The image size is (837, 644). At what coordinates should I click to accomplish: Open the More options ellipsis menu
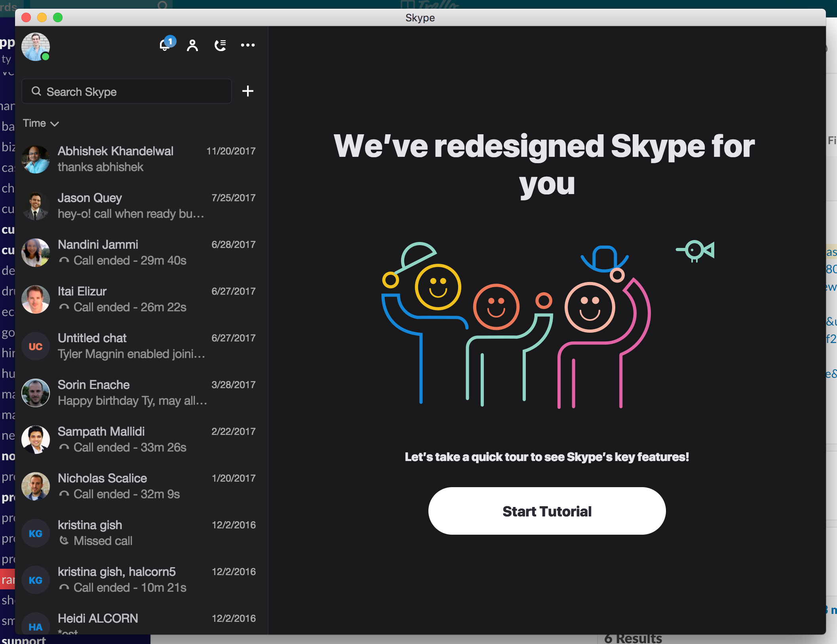[x=248, y=45]
